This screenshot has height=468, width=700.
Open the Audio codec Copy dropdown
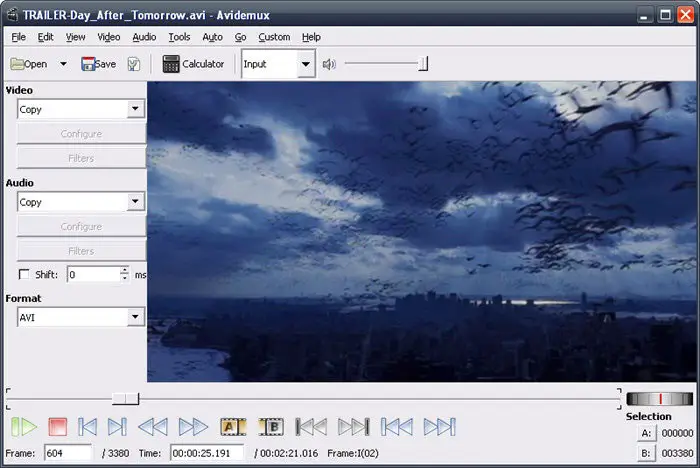(x=81, y=202)
